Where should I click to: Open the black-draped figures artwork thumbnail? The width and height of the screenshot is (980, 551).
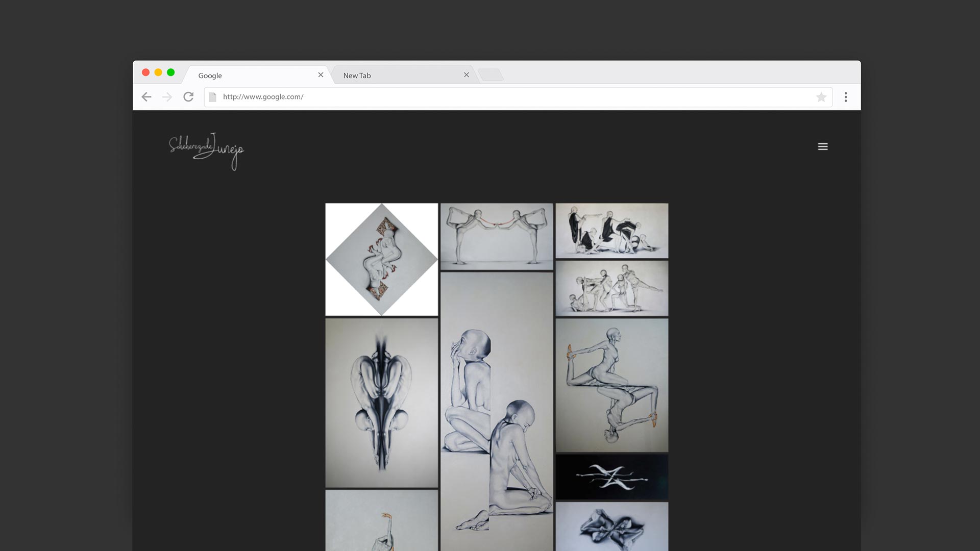click(x=611, y=231)
